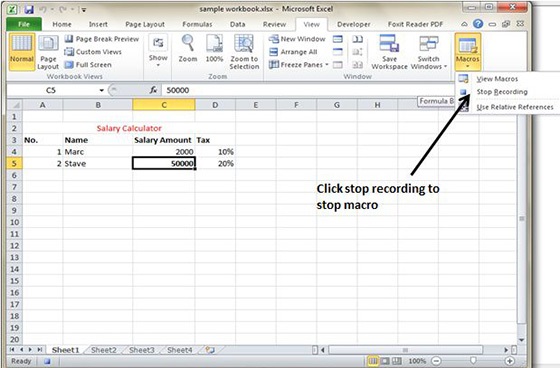Click Salary Amount header cell
The image size is (560, 368).
164,140
